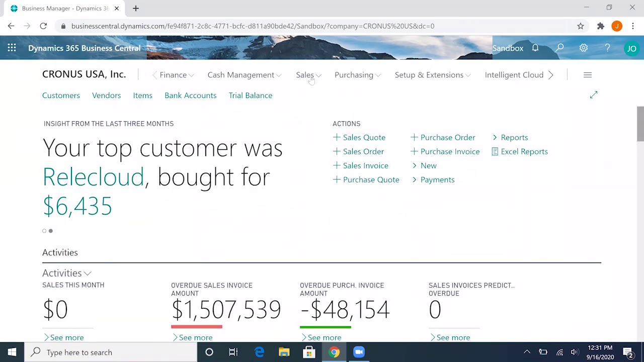
Task: Create a new Purchase Quote
Action: (366, 179)
